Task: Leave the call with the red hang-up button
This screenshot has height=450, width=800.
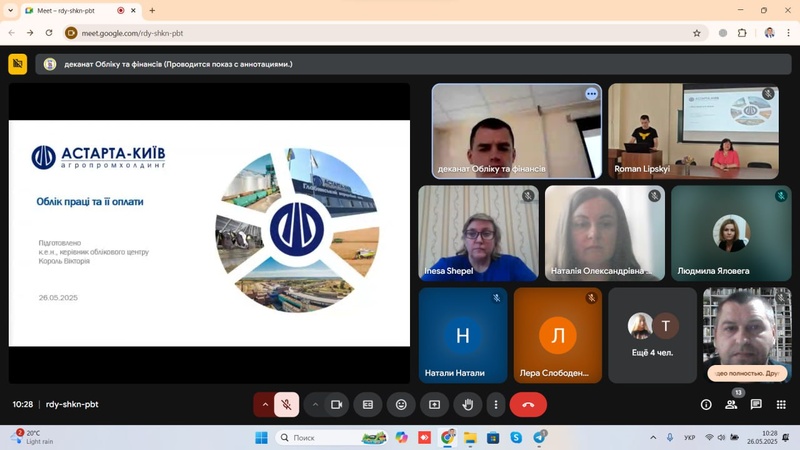Action: pos(528,405)
